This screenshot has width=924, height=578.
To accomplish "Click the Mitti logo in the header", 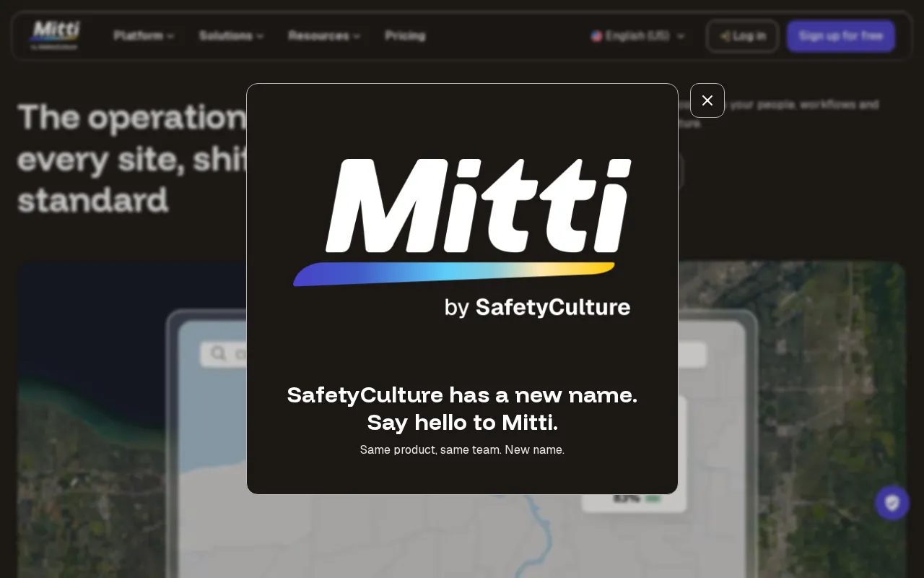I will (55, 35).
